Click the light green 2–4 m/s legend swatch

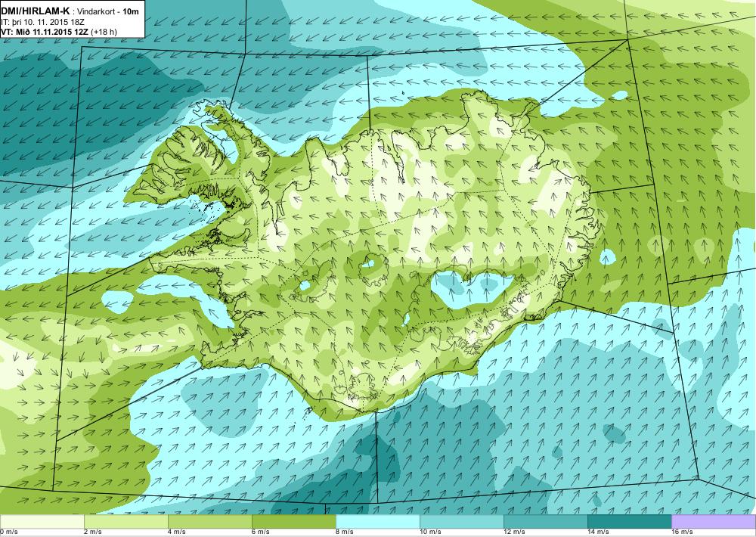click(x=125, y=522)
